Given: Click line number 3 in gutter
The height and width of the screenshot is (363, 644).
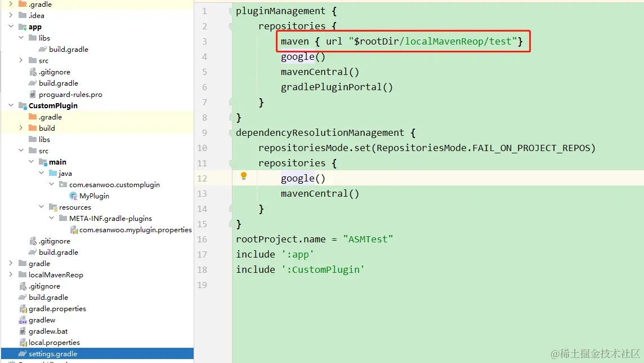Looking at the screenshot, I should [204, 42].
